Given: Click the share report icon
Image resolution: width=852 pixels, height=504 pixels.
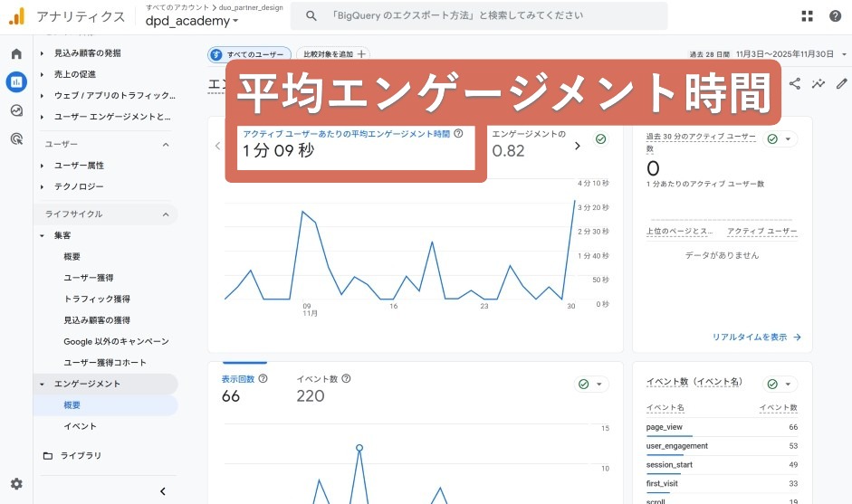Looking at the screenshot, I should (x=795, y=84).
